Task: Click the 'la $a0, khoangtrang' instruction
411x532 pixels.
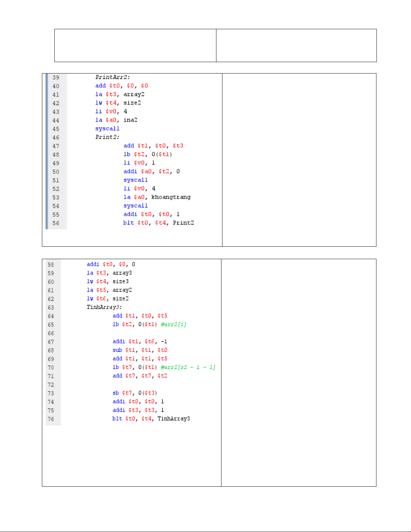Action: (157, 197)
